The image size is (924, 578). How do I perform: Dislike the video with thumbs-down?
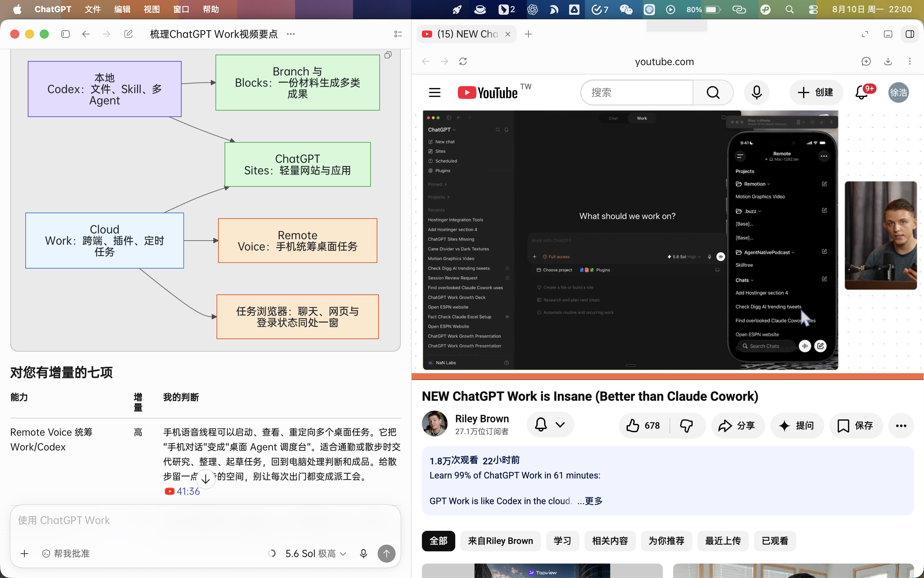pos(687,425)
